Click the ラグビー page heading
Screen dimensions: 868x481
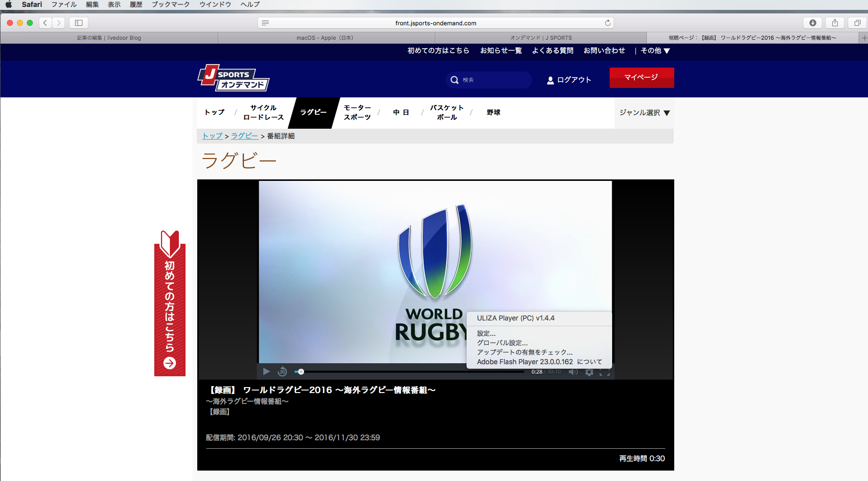pyautogui.click(x=239, y=161)
